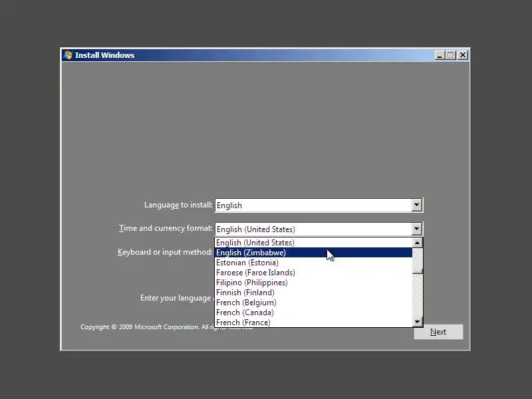
Task: Select English (United States) in the list
Action: click(314, 243)
